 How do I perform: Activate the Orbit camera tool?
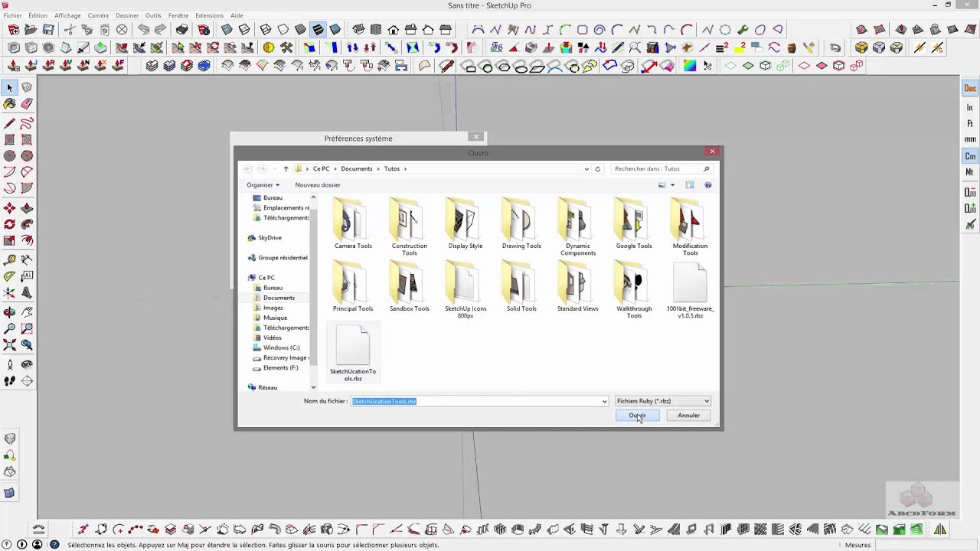(x=10, y=311)
